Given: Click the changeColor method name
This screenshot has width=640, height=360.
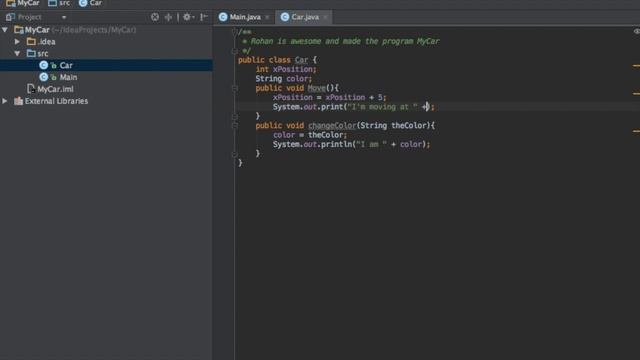Looking at the screenshot, I should [x=332, y=126].
